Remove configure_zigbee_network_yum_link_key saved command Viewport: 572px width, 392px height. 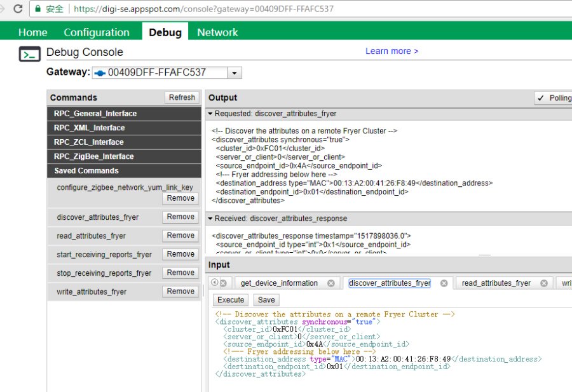[180, 198]
